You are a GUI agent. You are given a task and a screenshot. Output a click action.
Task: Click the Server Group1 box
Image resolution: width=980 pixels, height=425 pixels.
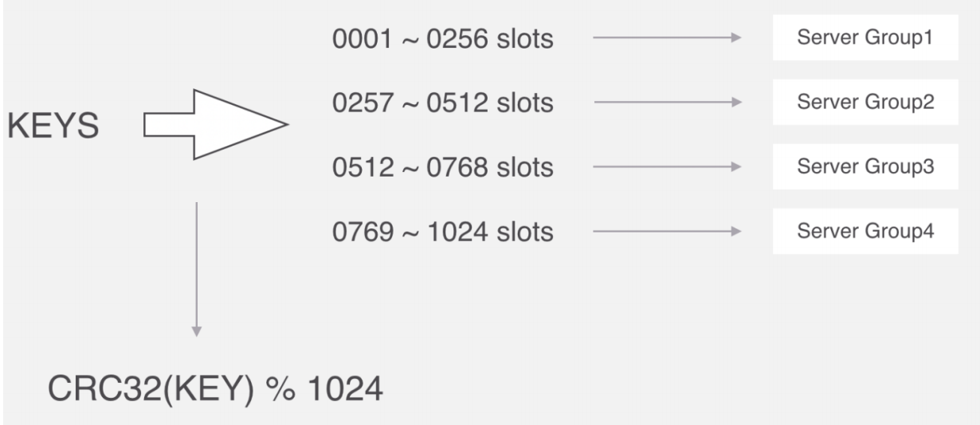click(865, 38)
